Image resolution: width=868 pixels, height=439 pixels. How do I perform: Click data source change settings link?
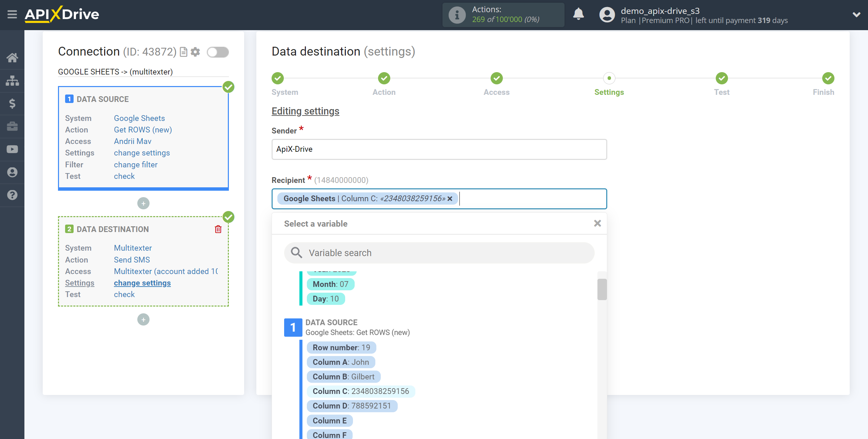pos(142,153)
